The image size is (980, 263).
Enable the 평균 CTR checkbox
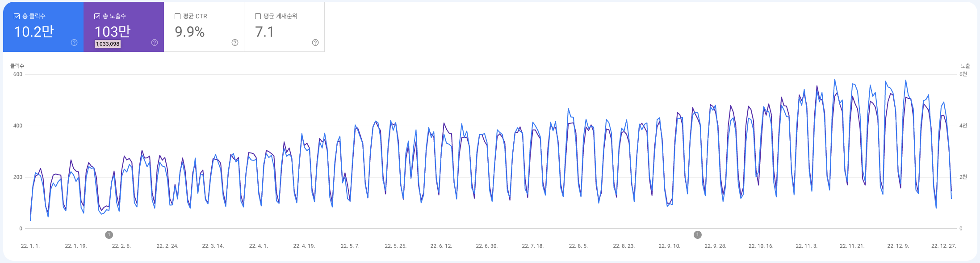[x=177, y=16]
